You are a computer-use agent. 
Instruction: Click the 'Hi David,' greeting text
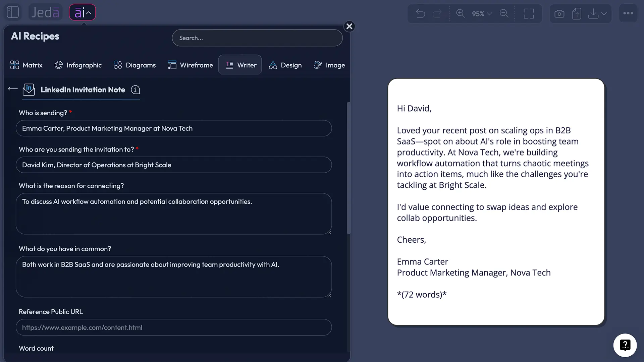point(414,109)
